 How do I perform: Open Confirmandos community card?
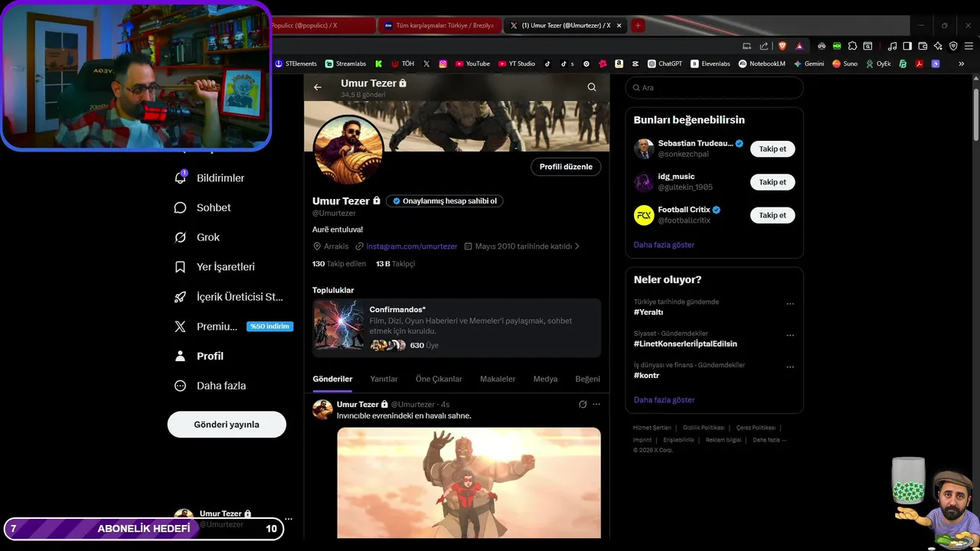pos(456,328)
